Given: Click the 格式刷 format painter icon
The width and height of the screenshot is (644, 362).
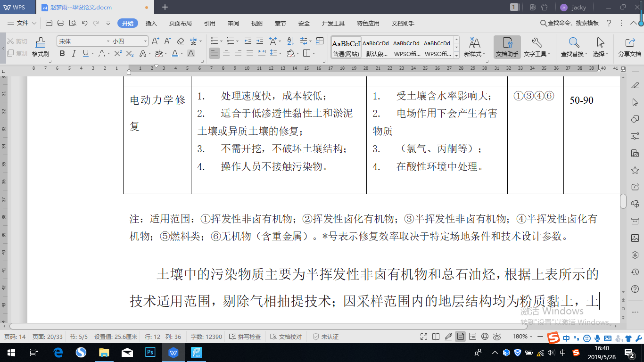Looking at the screenshot, I should click(x=40, y=47).
